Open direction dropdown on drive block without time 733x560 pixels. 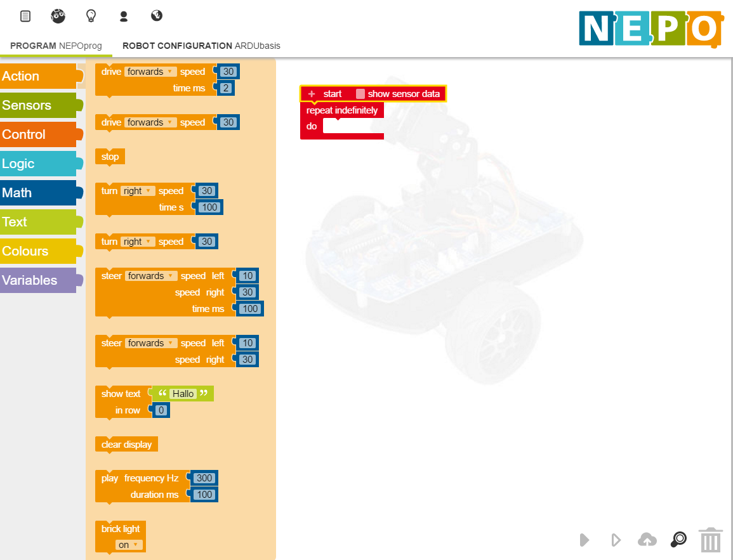click(x=150, y=122)
